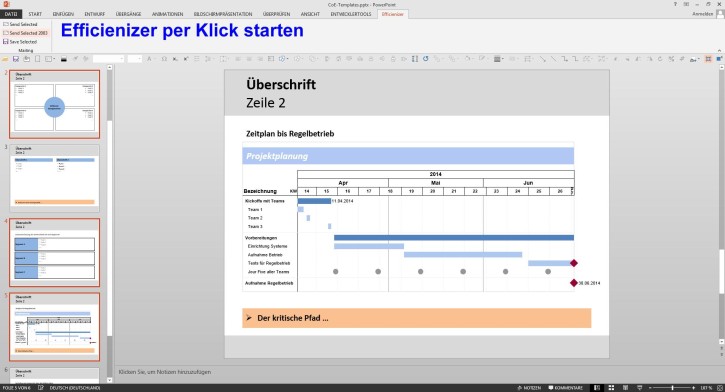Click the 'Aufnahme Regelbetrieb' row label

click(269, 283)
